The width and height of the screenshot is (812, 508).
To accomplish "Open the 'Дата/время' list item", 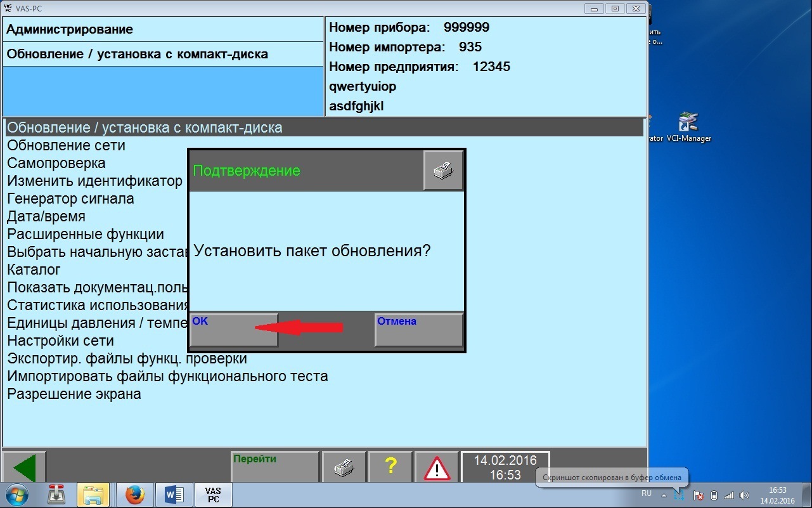I will (46, 216).
